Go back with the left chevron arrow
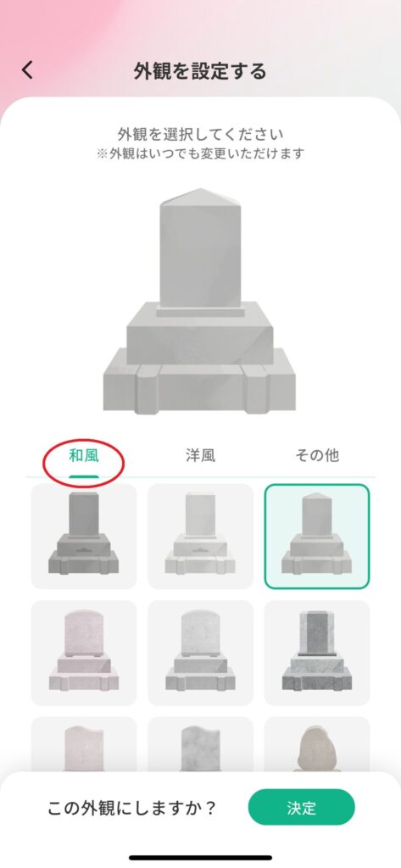 [x=27, y=70]
